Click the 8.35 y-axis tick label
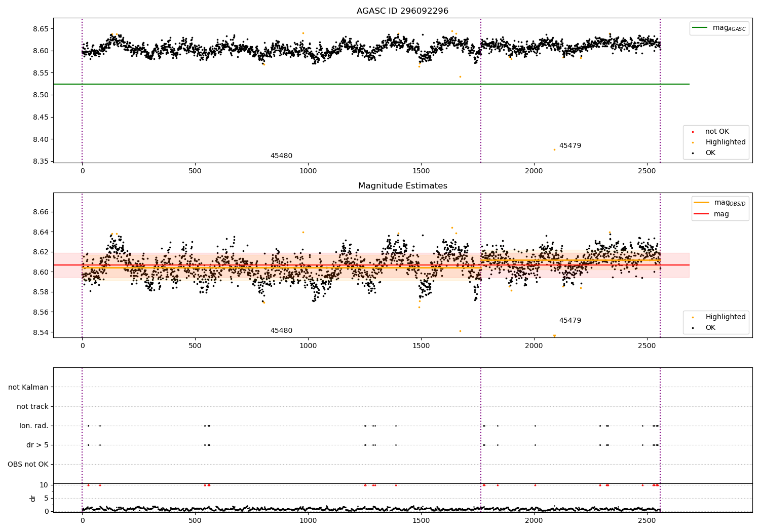Viewport: 760px width, 532px height. (x=40, y=162)
